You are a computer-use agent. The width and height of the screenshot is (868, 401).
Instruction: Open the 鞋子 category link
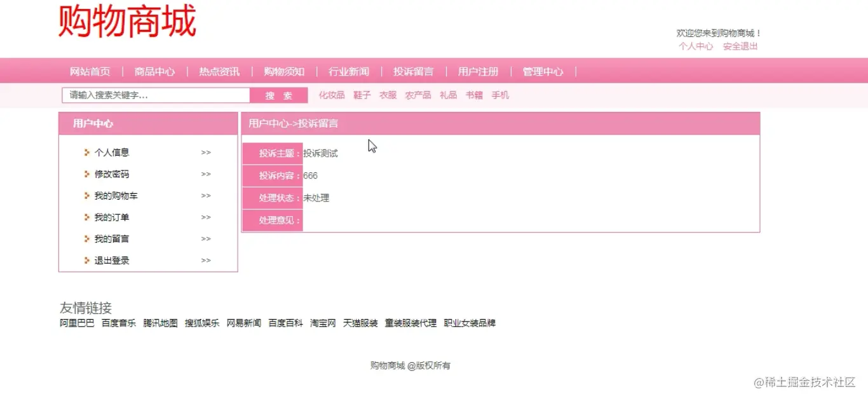pyautogui.click(x=362, y=95)
